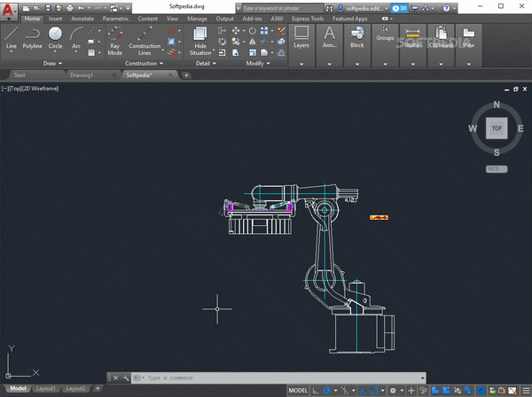This screenshot has width=532, height=397.
Task: Click the N compass direction on ViewCube
Action: (x=497, y=105)
